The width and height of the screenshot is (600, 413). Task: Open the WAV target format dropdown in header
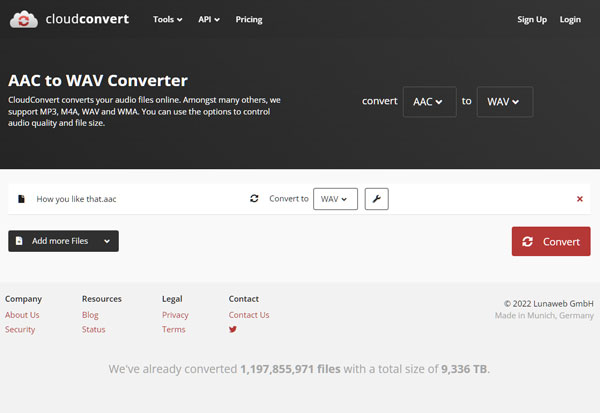504,102
